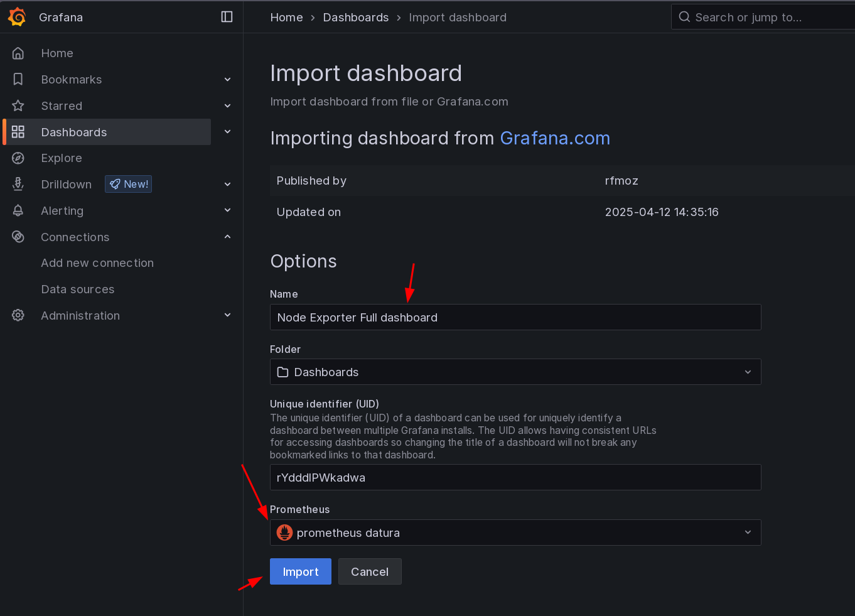The image size is (855, 616).
Task: Open Data sources in sidebar
Action: click(x=78, y=289)
